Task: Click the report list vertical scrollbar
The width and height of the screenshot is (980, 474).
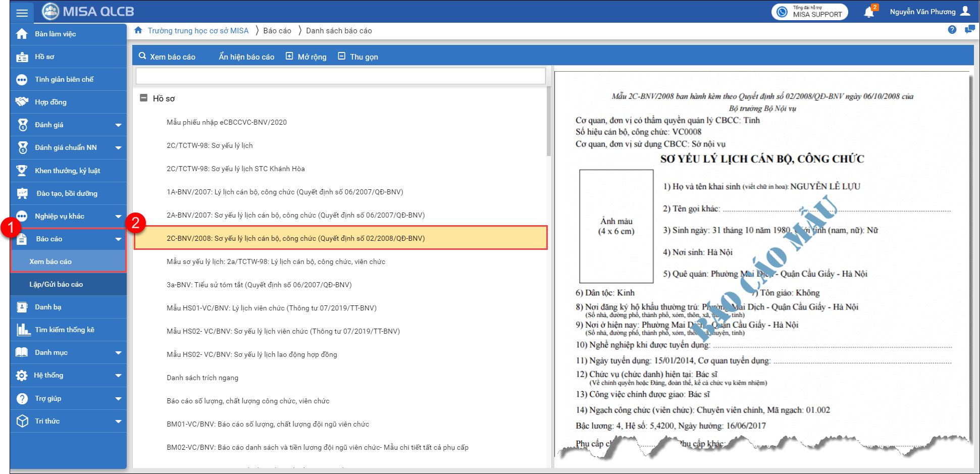Action: click(549, 121)
